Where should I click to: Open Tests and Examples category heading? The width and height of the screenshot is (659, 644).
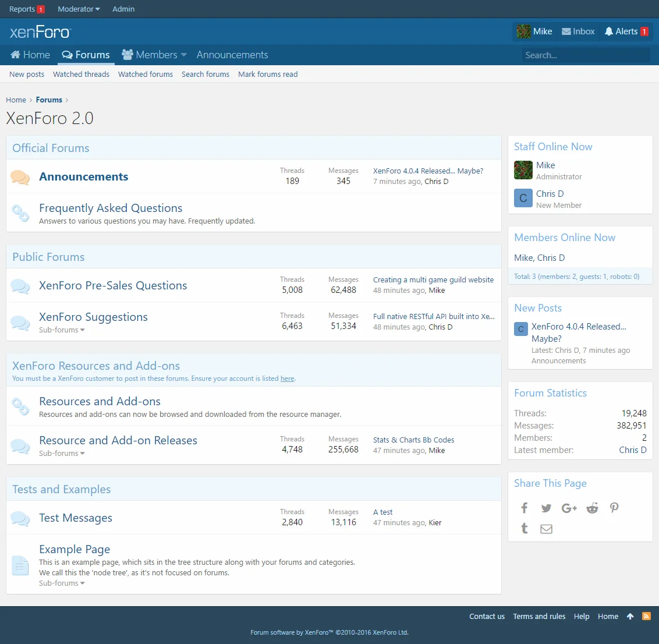(61, 489)
